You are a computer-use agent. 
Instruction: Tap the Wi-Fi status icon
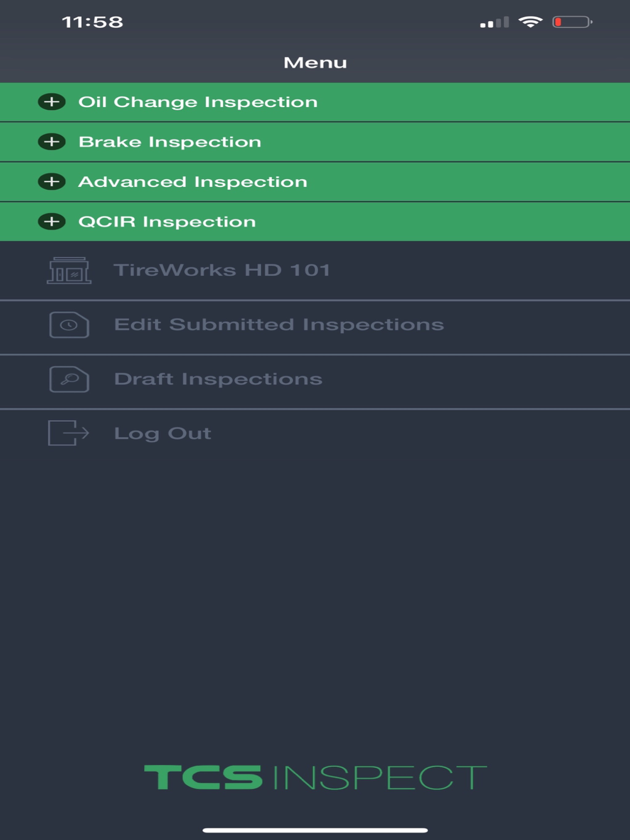point(530,22)
